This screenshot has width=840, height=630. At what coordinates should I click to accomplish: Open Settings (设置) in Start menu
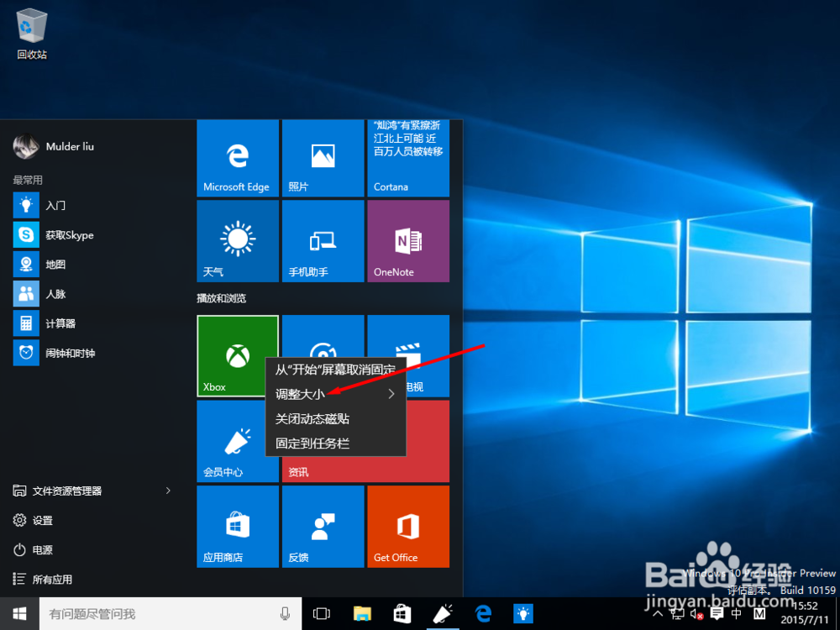[x=34, y=520]
